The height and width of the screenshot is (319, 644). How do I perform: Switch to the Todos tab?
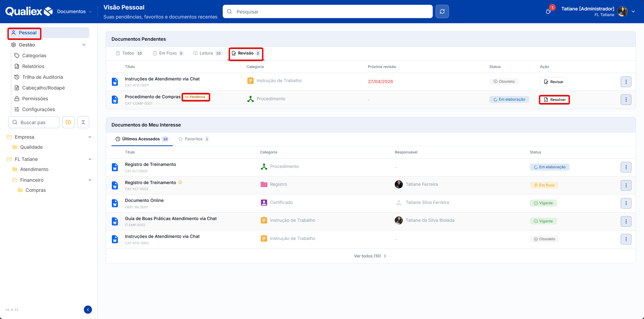129,53
